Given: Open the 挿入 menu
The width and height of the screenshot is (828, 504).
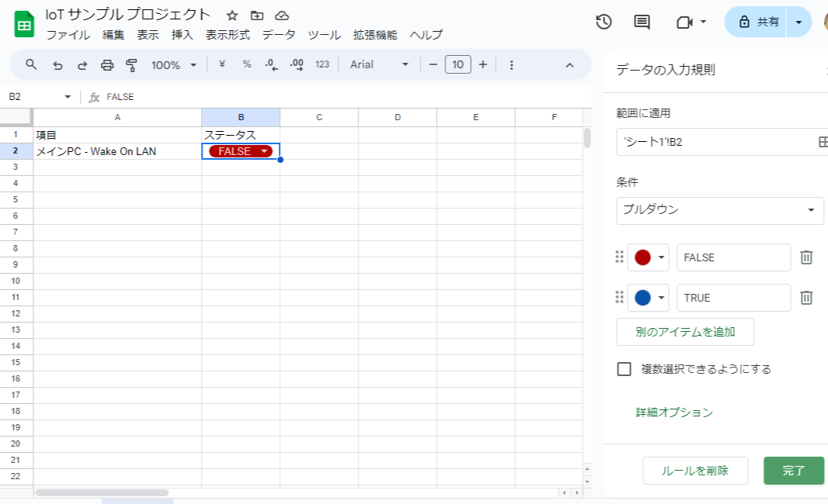Looking at the screenshot, I should pos(182,35).
